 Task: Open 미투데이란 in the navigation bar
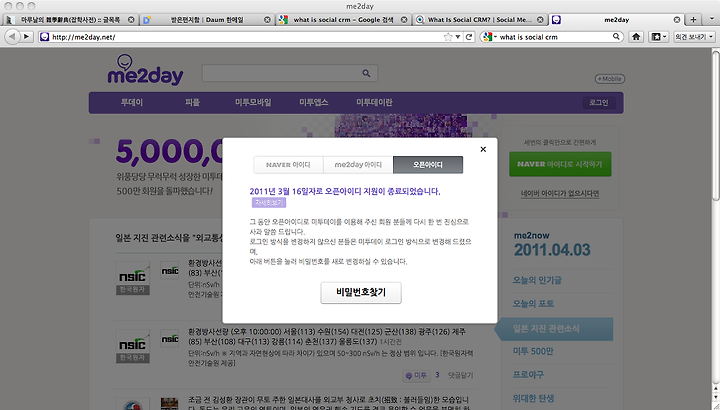point(374,102)
